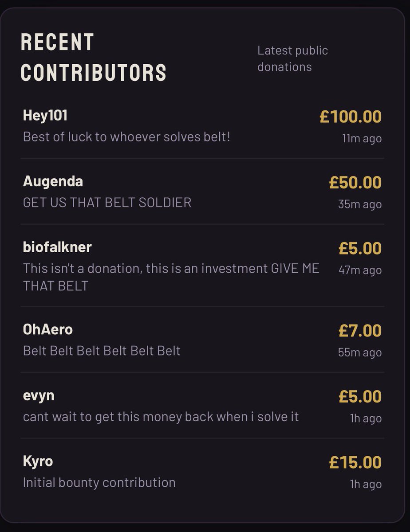Open biofalkner's contributor entry

(202, 265)
